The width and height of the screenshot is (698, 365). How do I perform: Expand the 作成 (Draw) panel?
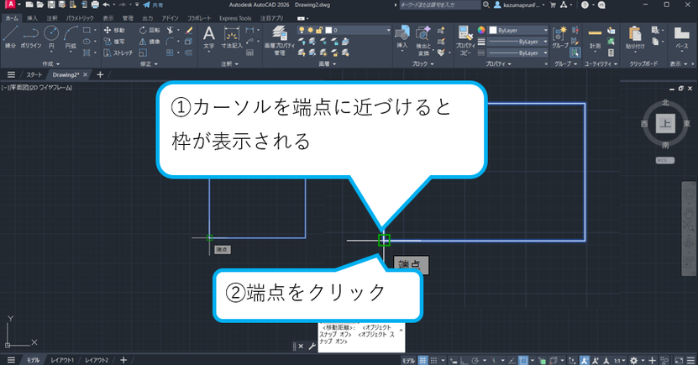(51, 64)
